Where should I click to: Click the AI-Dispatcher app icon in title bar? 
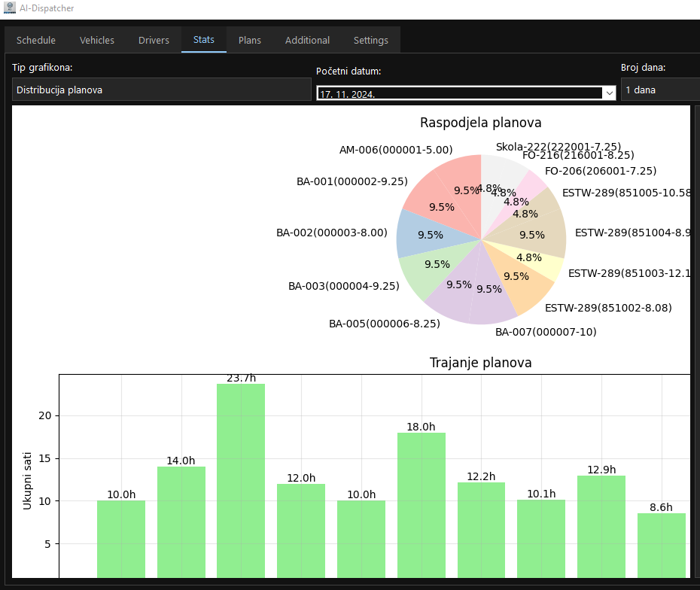[10, 8]
